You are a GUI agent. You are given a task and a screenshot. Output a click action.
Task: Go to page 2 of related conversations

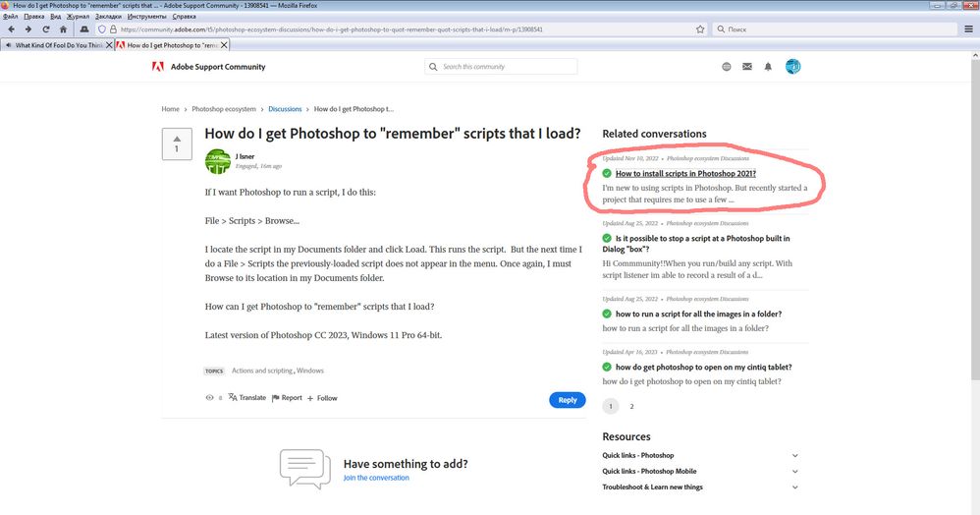631,406
